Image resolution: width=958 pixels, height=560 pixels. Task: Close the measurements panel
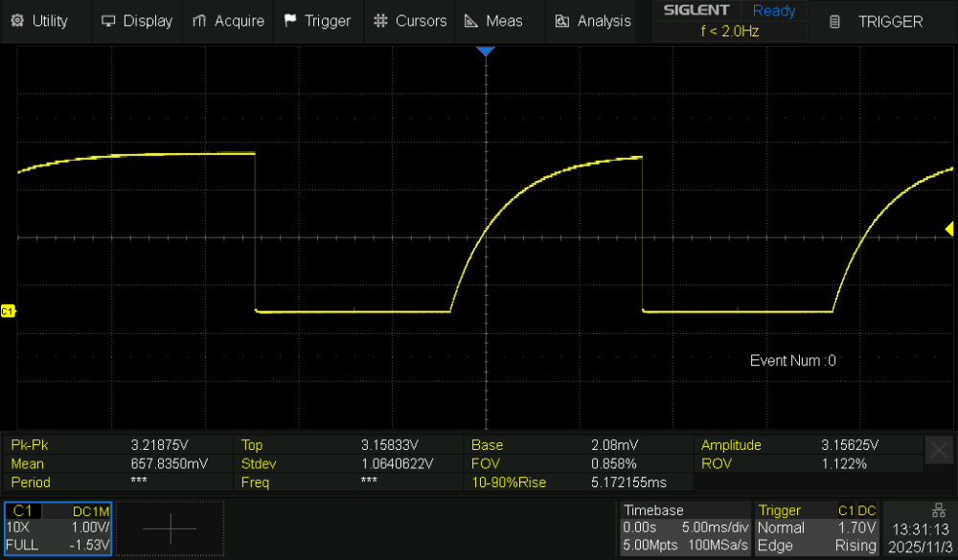937,450
